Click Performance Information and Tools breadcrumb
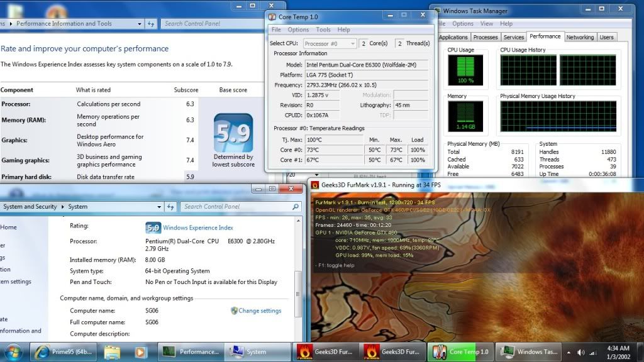Viewport: 644px width, 362px height. point(64,24)
